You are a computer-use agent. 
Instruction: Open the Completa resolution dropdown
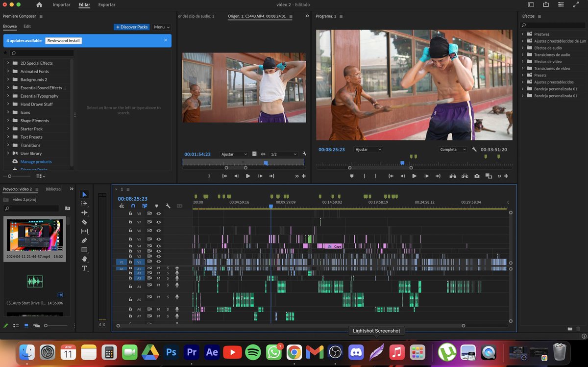click(453, 149)
